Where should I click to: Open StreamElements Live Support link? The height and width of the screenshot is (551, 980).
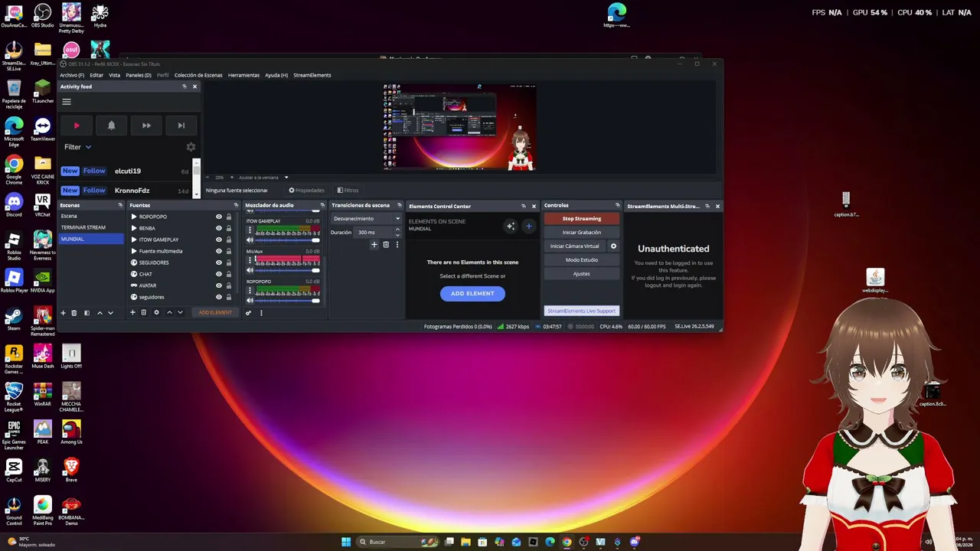(x=581, y=311)
